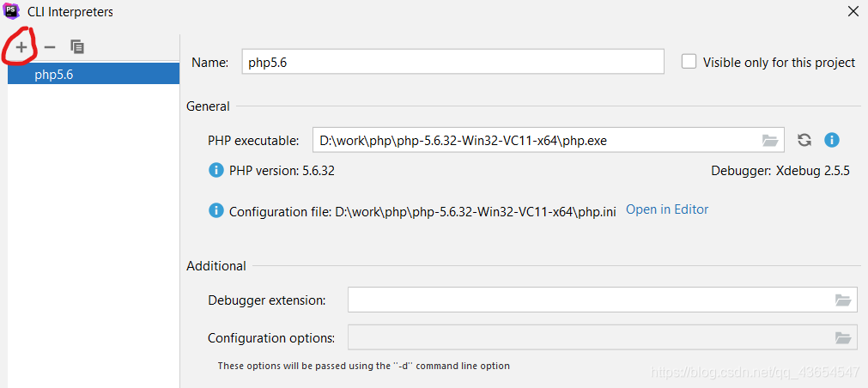Click the Debugger extension input field

coord(588,300)
